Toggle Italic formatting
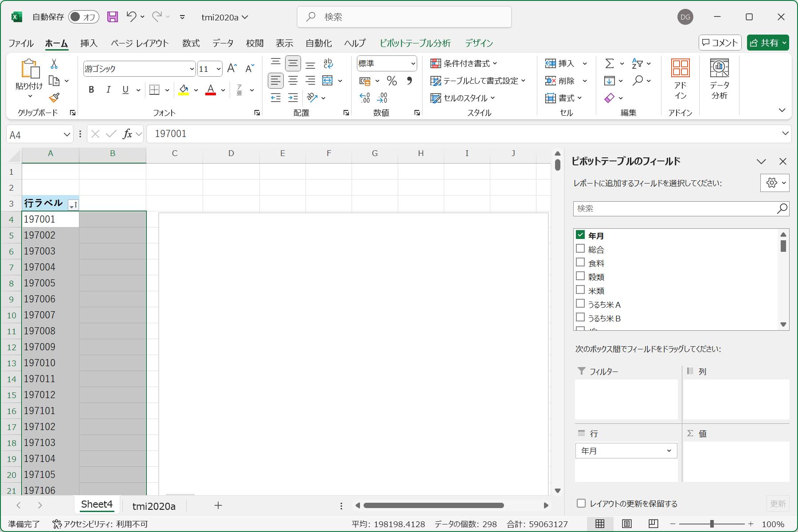The height and width of the screenshot is (532, 798). [x=108, y=90]
